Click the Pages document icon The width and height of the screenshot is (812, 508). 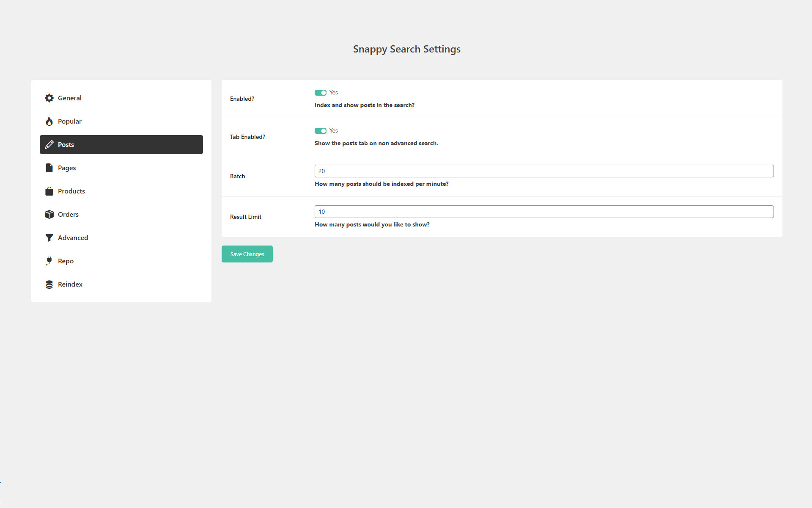49,168
